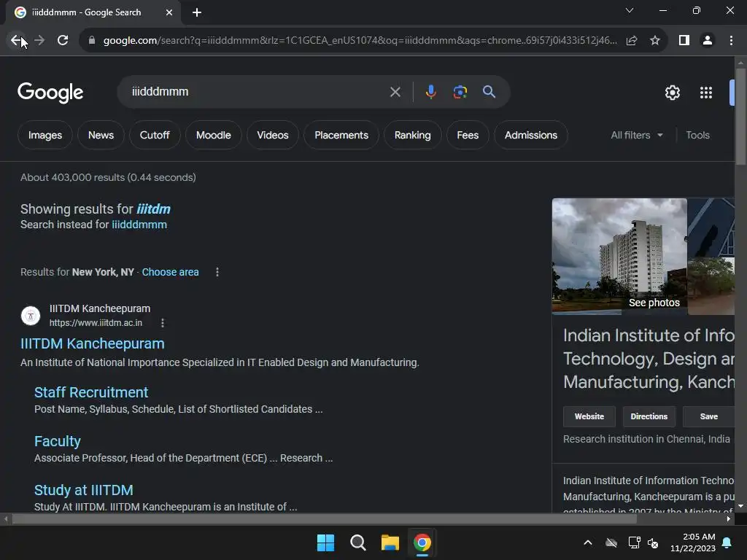Click the IIITDM site favicon
Screen dimensions: 747x560
(x=31, y=316)
